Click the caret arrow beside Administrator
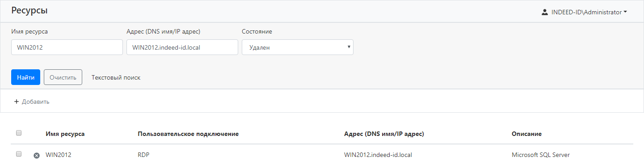Image resolution: width=644 pixels, height=165 pixels. point(625,13)
